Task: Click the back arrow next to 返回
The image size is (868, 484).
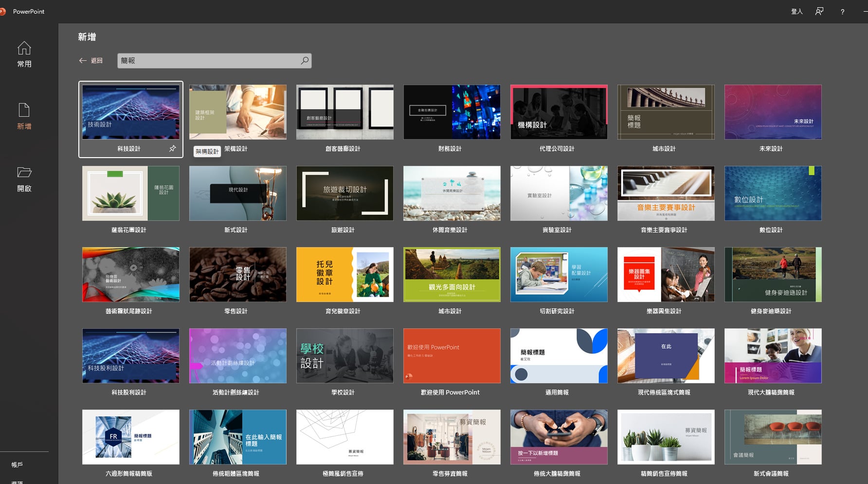Action: [83, 61]
